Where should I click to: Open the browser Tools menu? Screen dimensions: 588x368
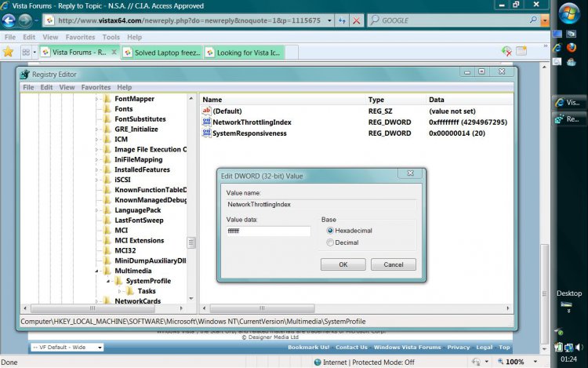(x=111, y=37)
